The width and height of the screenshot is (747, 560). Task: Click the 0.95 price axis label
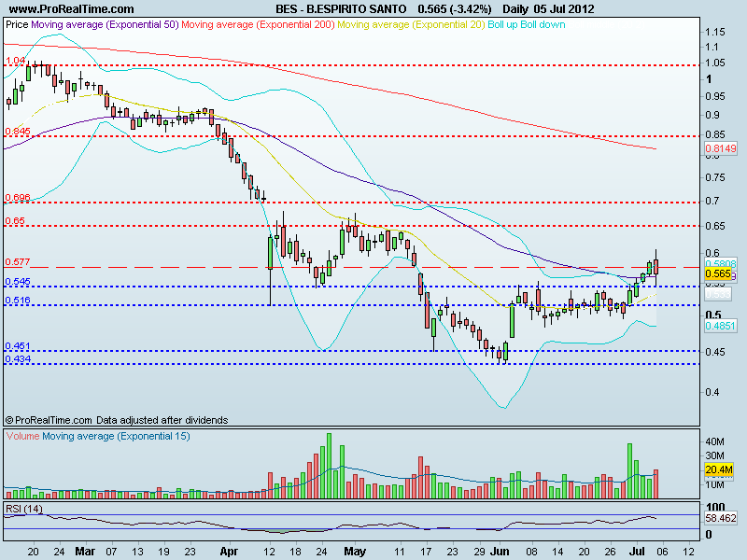tap(715, 97)
